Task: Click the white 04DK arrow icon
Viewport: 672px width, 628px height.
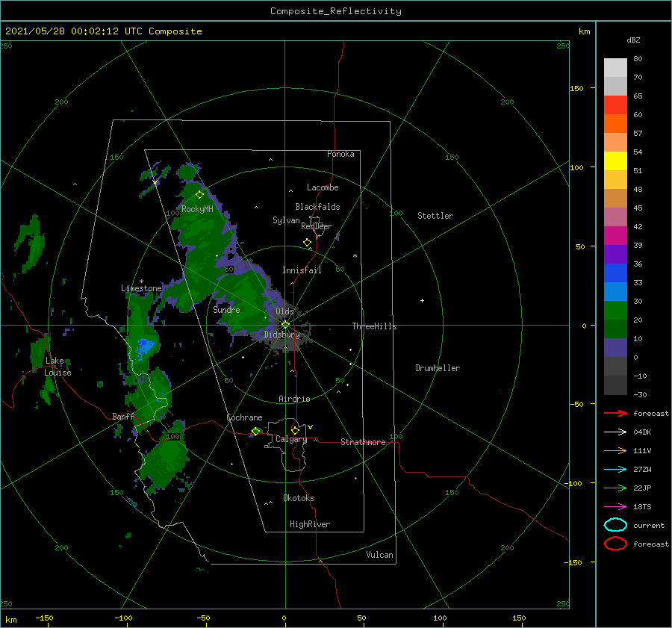Action: [x=615, y=432]
